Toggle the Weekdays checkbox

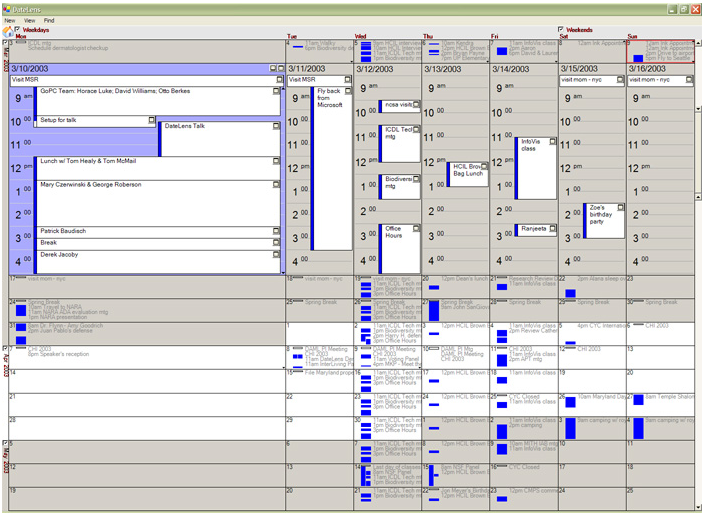[18, 29]
